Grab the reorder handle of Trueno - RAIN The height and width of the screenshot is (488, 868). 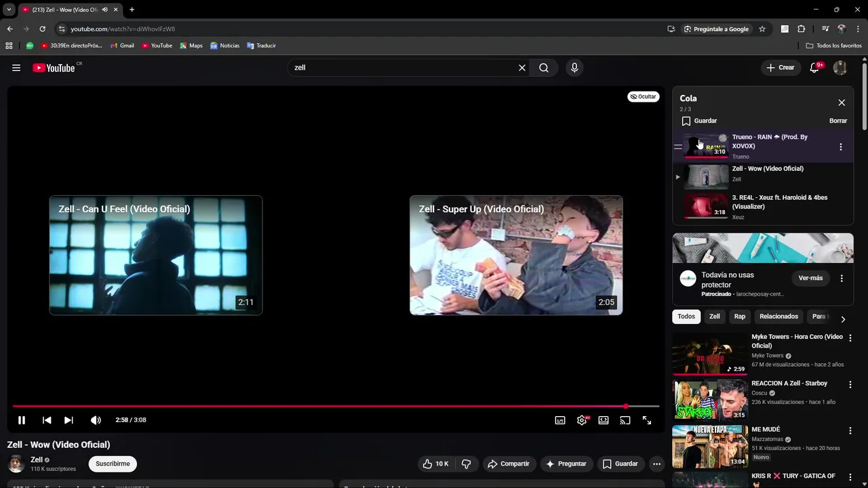click(x=677, y=146)
